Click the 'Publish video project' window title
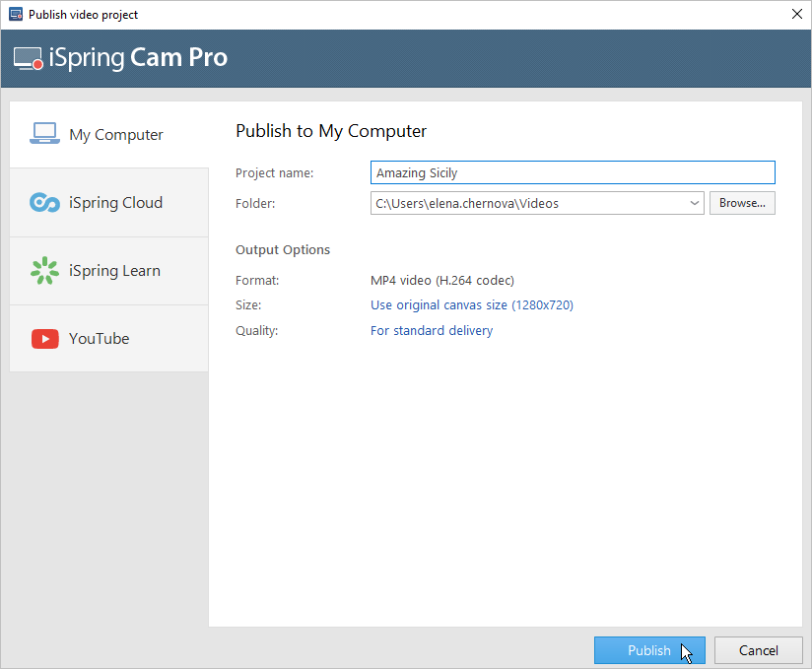 84,15
